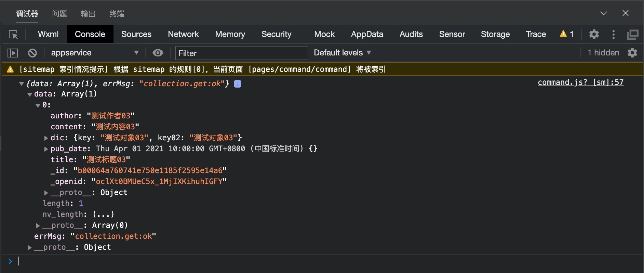
Task: Switch to the Storage tab
Action: point(495,34)
